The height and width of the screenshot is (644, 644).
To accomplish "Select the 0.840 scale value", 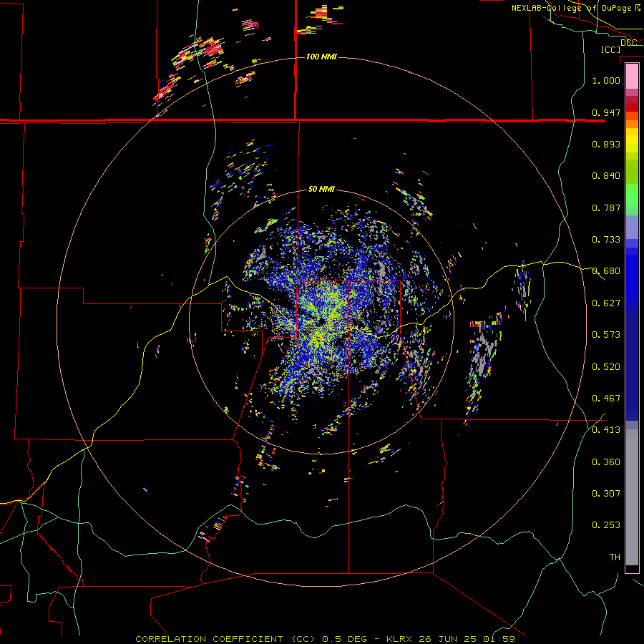I will (x=606, y=176).
